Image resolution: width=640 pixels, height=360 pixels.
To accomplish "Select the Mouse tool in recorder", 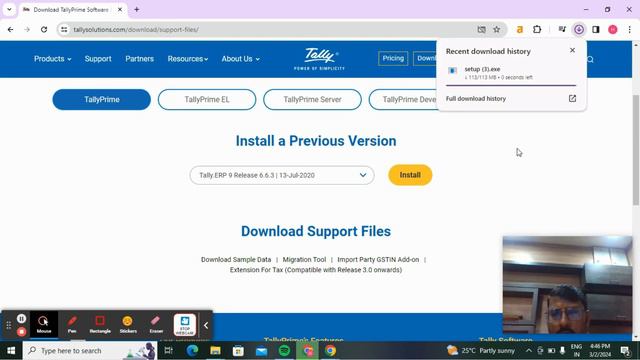I will 44,325.
